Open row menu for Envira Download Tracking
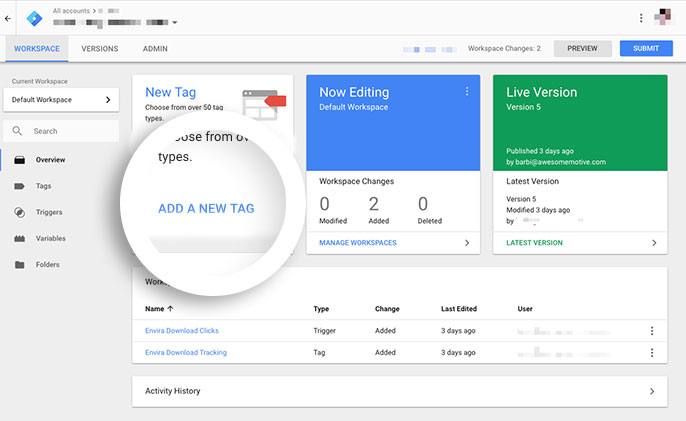This screenshot has height=421, width=686. tap(651, 353)
